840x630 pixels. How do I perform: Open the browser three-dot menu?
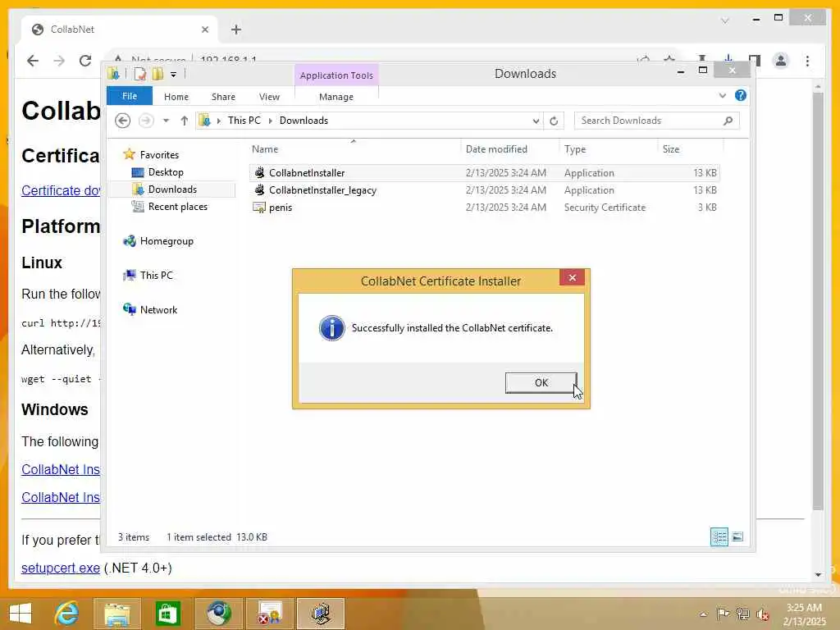pos(807,61)
